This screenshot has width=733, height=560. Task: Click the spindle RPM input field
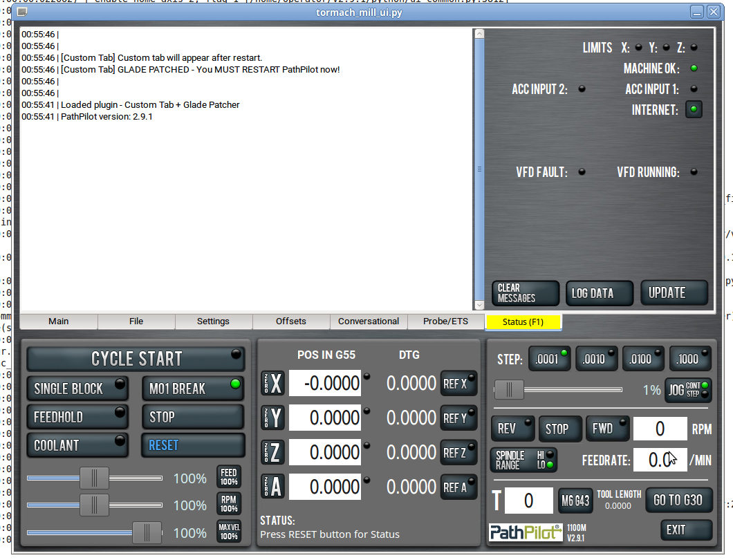click(660, 429)
